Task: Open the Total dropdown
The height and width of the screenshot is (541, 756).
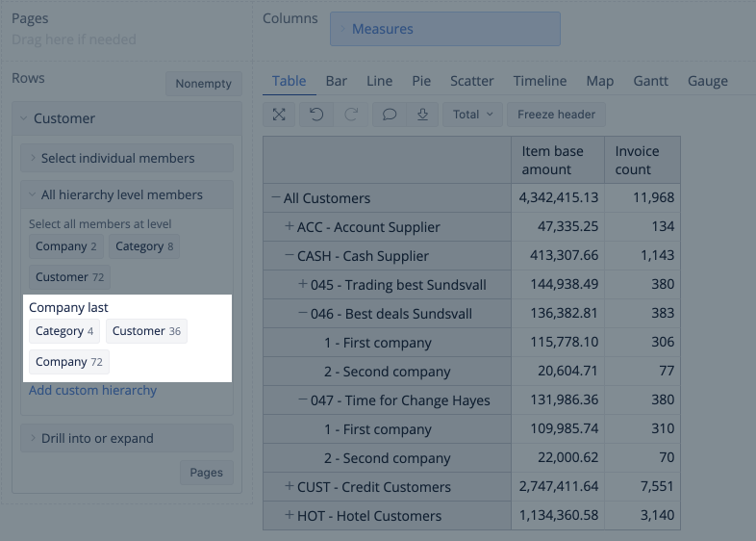Action: coord(472,115)
